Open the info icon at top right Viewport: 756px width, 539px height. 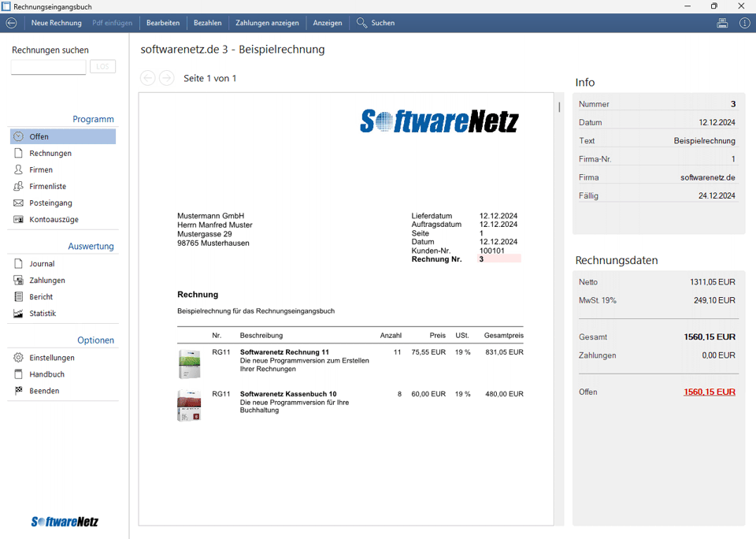(x=744, y=23)
